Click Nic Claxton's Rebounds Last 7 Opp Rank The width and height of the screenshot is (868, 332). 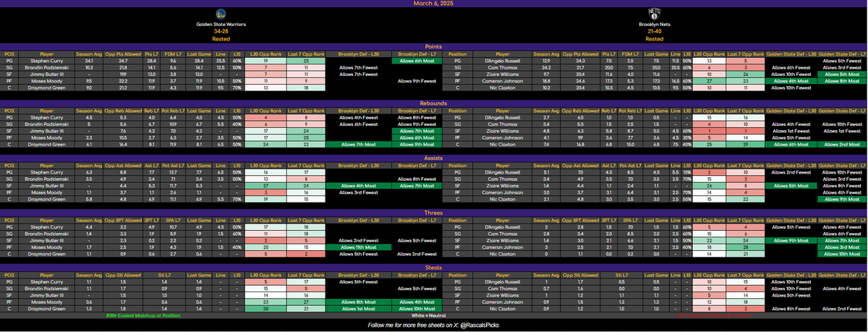click(746, 145)
